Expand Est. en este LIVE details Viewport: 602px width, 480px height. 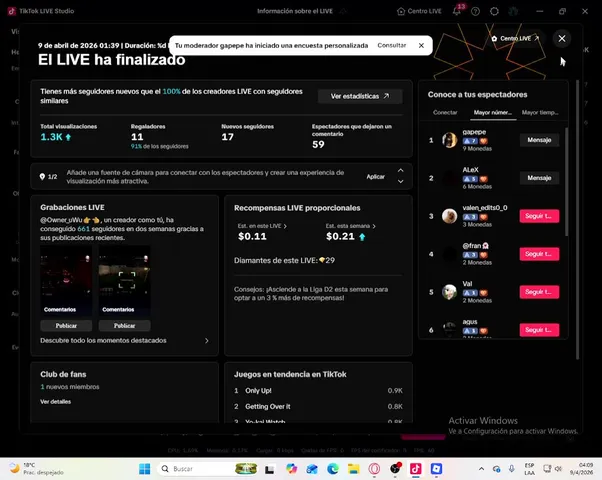point(262,226)
